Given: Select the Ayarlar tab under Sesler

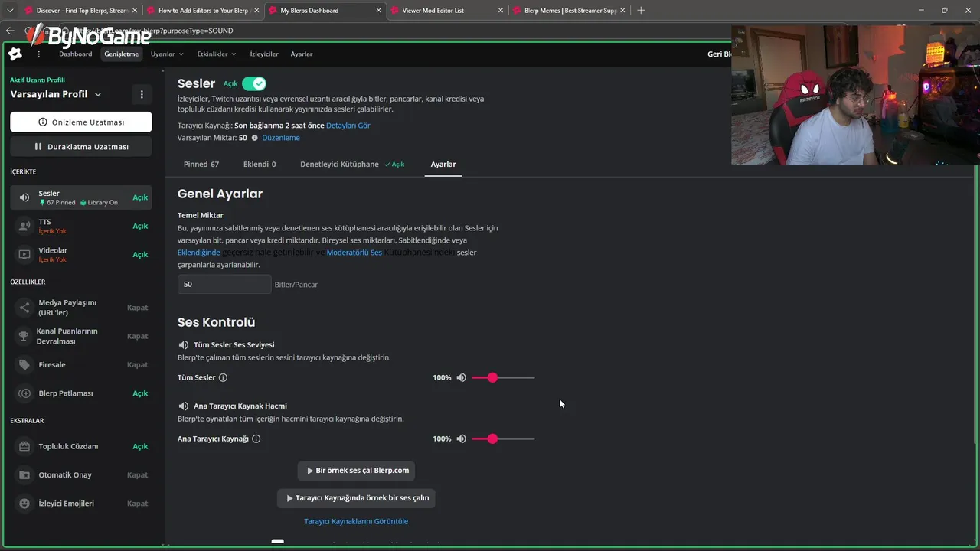Looking at the screenshot, I should click(443, 164).
